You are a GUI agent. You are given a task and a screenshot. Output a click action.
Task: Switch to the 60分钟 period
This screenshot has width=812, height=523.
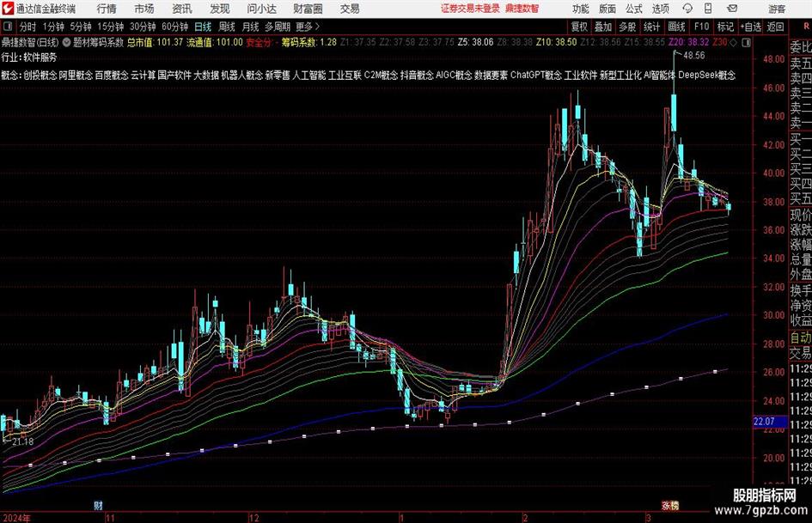174,27
